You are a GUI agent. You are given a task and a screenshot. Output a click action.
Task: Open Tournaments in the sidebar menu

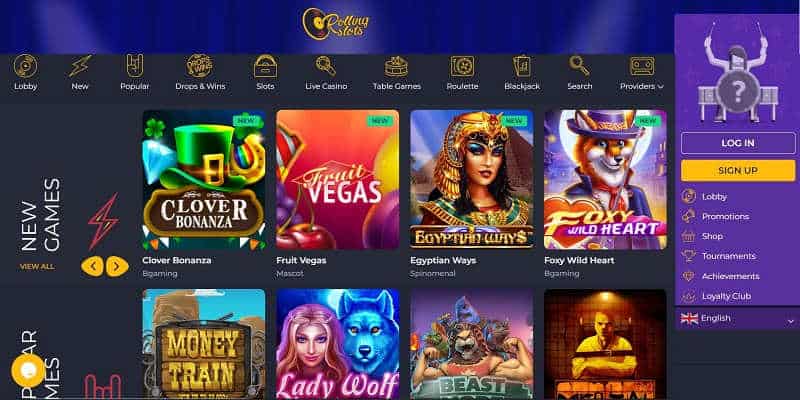point(728,256)
